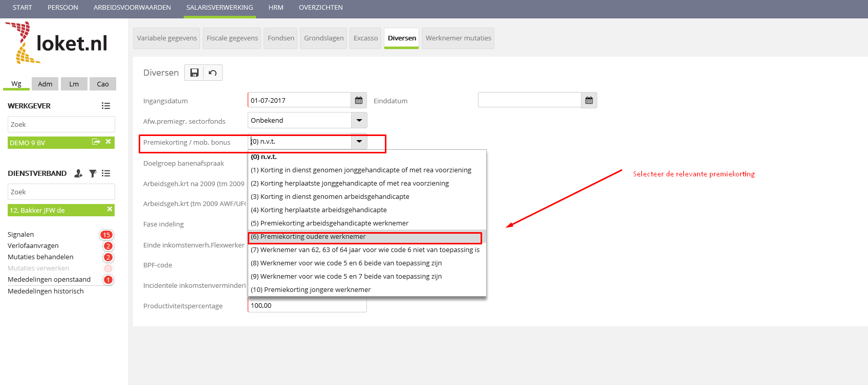Switch to the Adm sidebar tab

(x=45, y=84)
